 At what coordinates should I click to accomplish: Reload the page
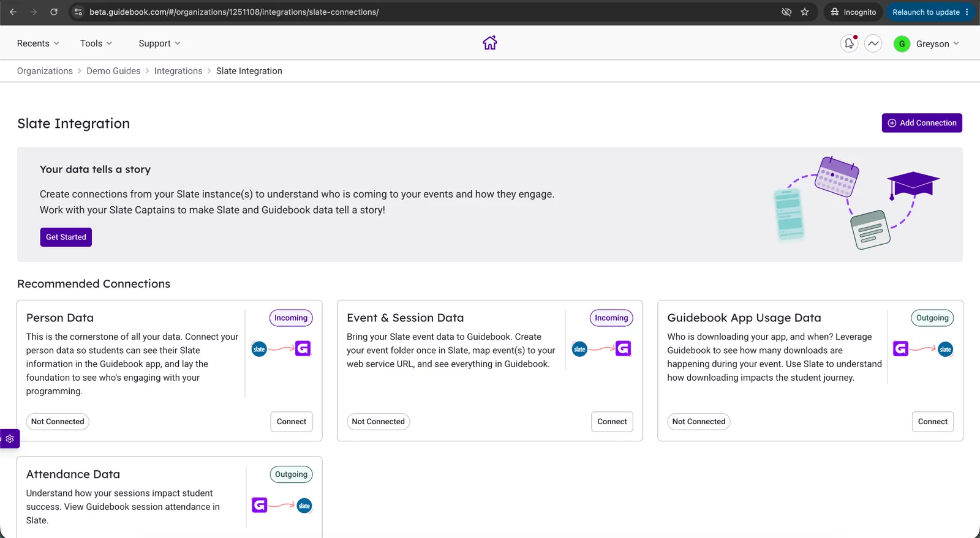point(54,12)
